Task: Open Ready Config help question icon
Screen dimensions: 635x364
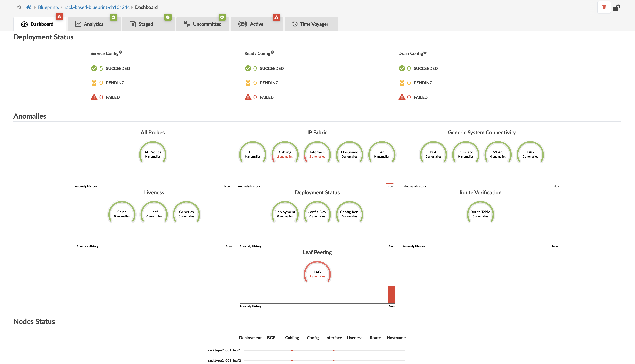Action: tap(272, 52)
